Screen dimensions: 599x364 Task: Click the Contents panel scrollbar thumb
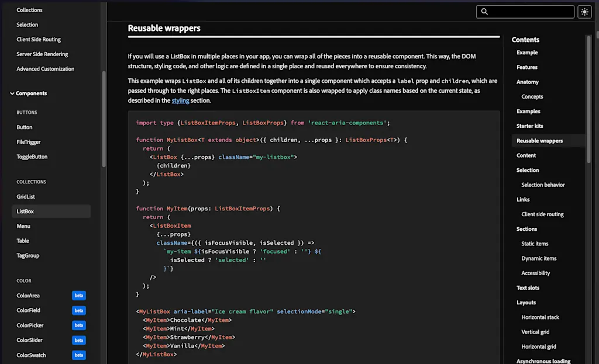[588, 99]
